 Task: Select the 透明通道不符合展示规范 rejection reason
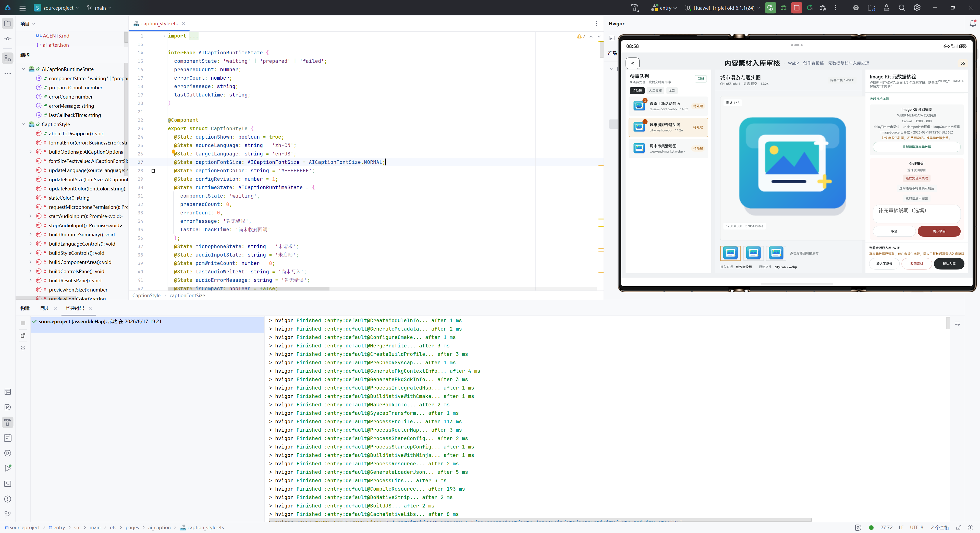[x=916, y=188]
